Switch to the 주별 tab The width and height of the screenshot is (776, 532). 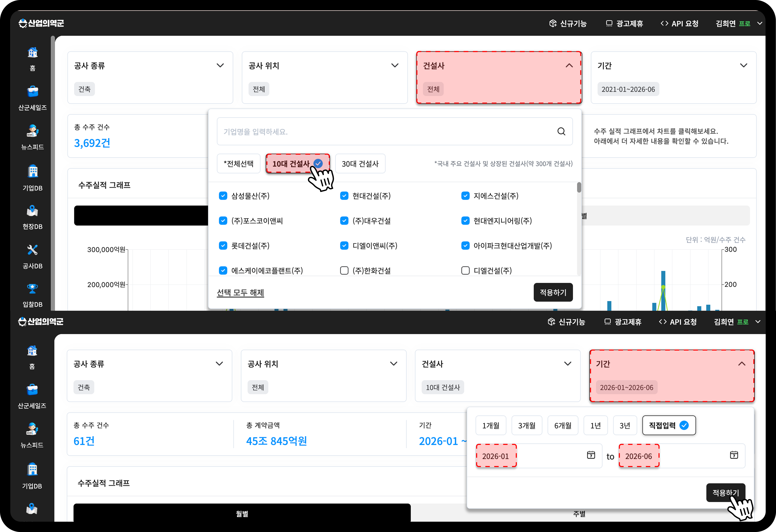(579, 514)
